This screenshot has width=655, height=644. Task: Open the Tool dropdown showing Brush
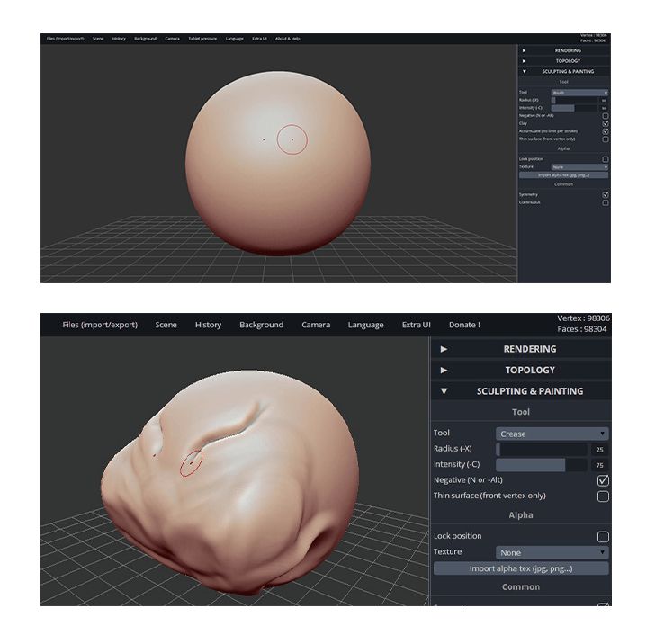click(x=579, y=93)
